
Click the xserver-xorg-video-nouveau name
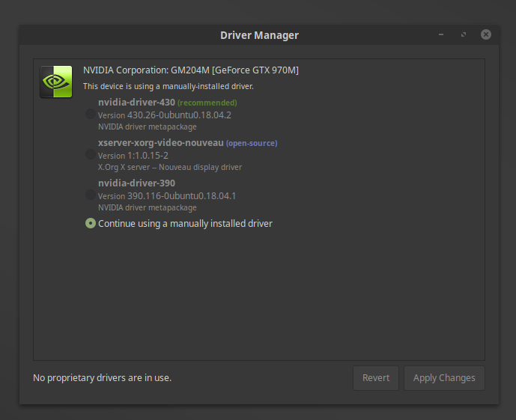[161, 143]
